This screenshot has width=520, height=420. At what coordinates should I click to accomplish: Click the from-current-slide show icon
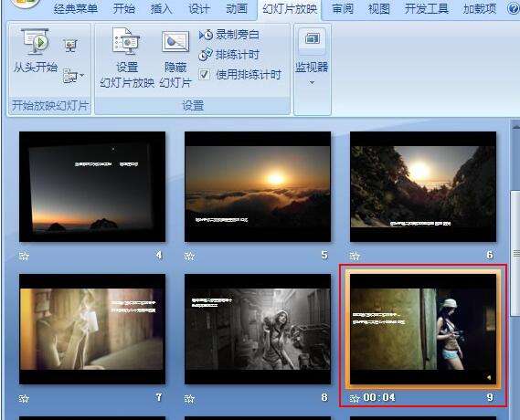pos(70,46)
